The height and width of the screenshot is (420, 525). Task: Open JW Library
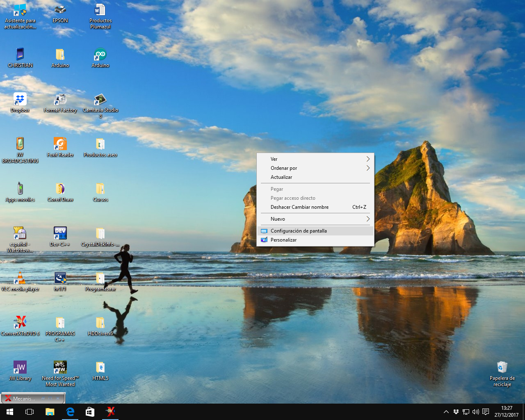click(20, 366)
